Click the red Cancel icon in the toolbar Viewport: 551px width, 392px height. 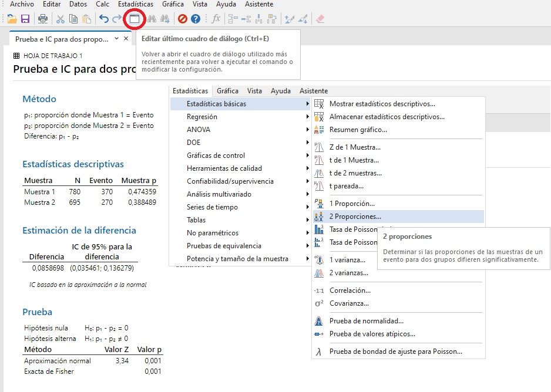click(182, 19)
